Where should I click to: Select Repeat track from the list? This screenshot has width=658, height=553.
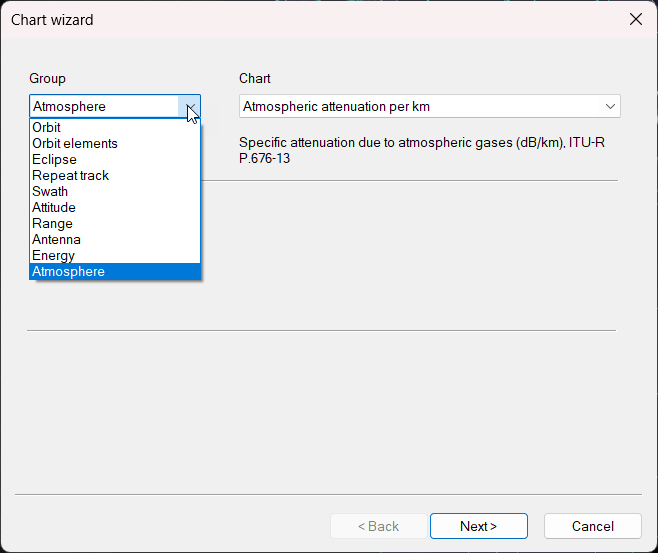70,175
